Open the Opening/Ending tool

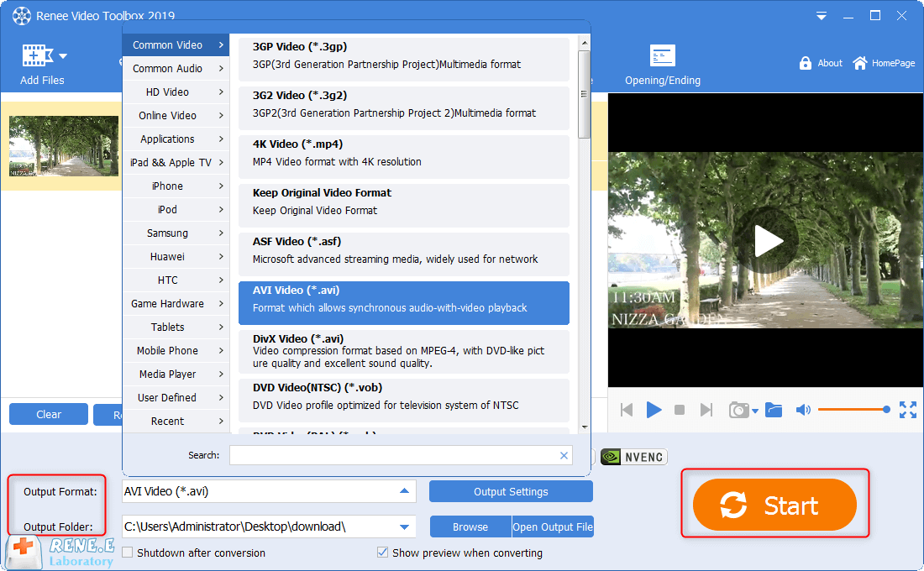tap(663, 65)
